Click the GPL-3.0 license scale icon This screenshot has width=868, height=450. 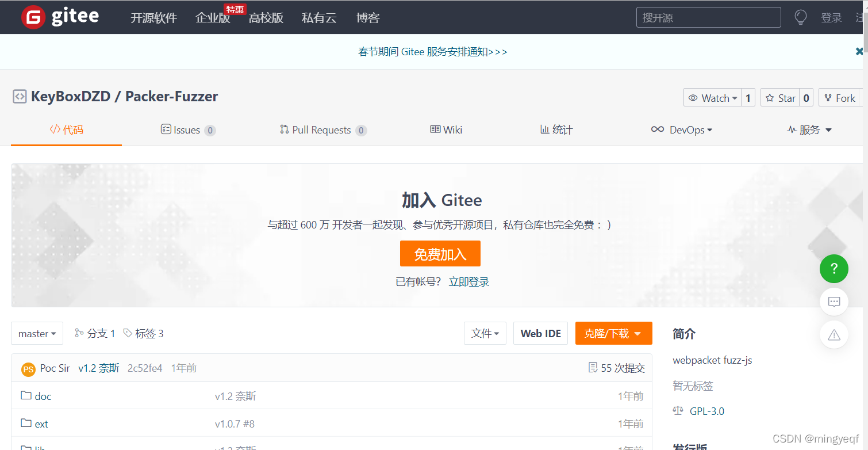point(678,411)
